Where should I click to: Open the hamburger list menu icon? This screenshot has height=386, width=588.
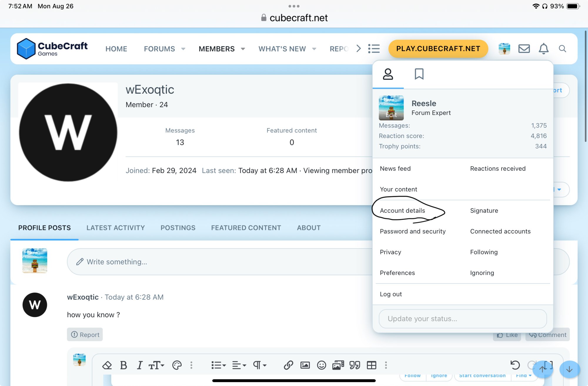pos(374,49)
